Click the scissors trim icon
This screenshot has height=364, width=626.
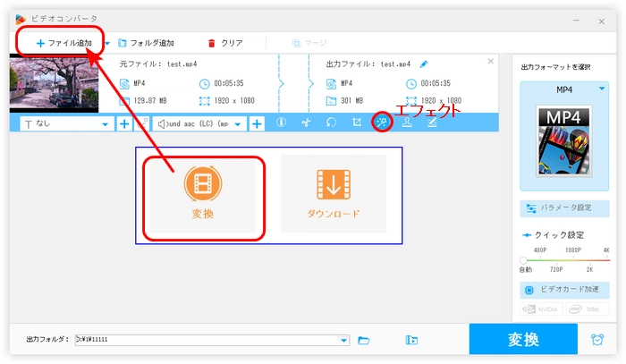(306, 123)
